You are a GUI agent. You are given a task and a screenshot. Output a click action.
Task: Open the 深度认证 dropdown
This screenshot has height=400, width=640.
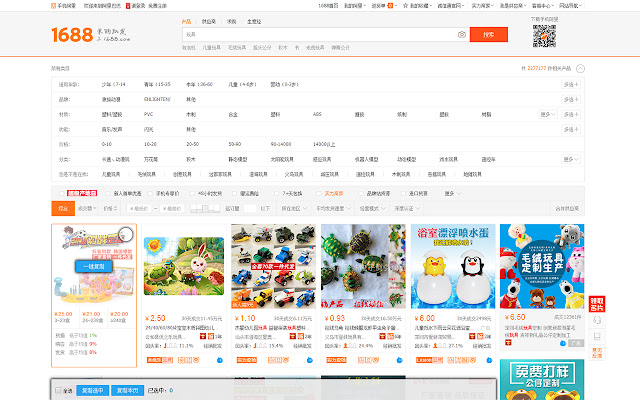(406, 209)
